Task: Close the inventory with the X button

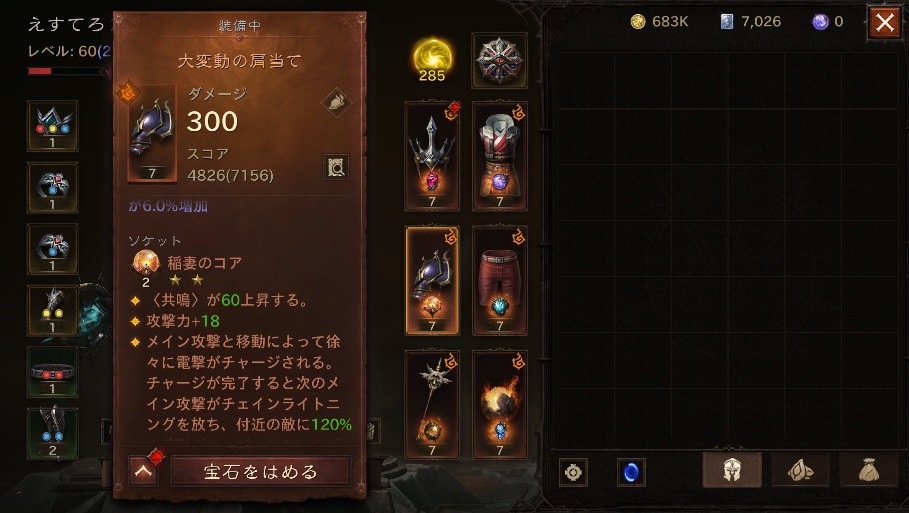Action: tap(885, 23)
